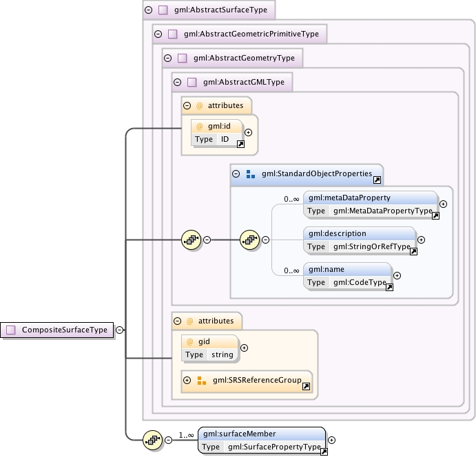Expand the gml:SRSReferenceGroup attribute group
The width and height of the screenshot is (476, 457).
pos(187,381)
